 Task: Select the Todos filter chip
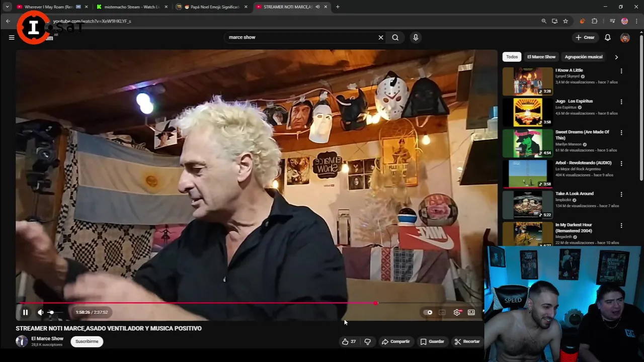[x=512, y=57]
